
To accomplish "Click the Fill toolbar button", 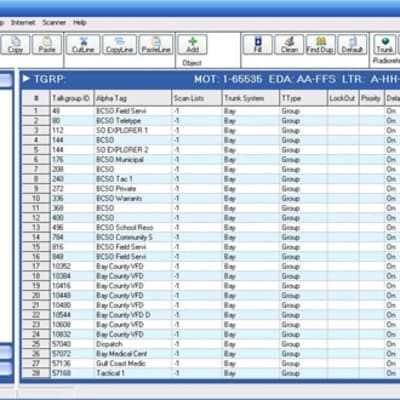I will tap(258, 45).
